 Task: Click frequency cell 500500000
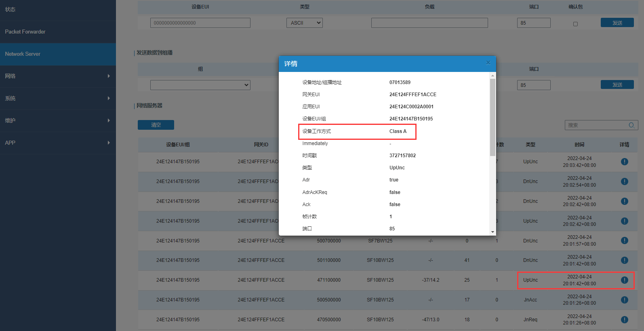coord(329,300)
